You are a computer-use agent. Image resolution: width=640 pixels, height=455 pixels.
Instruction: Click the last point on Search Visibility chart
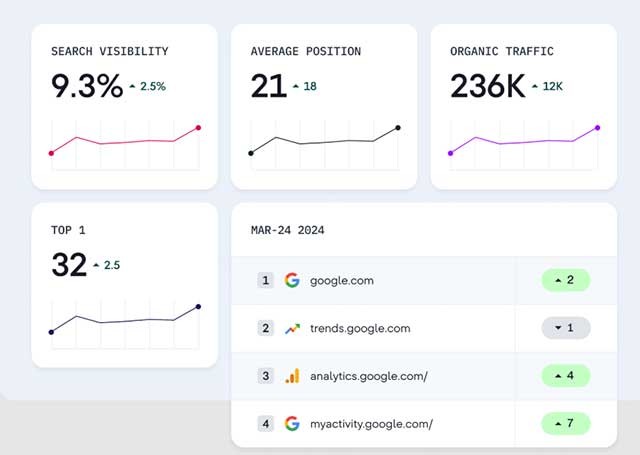(198, 128)
